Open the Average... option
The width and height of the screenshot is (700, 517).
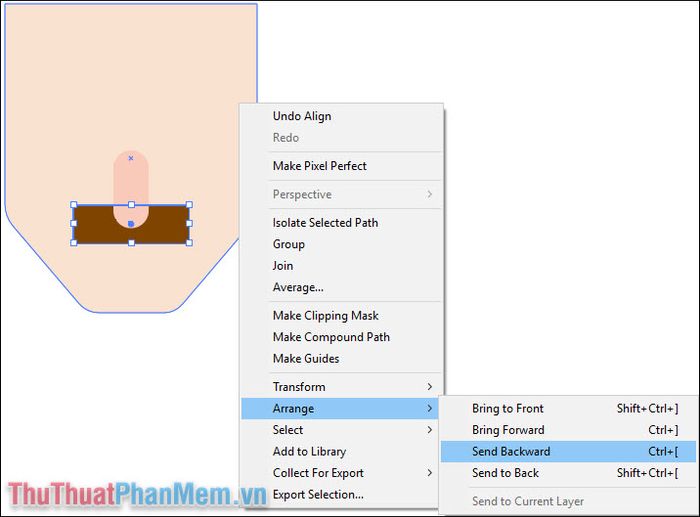342,287
